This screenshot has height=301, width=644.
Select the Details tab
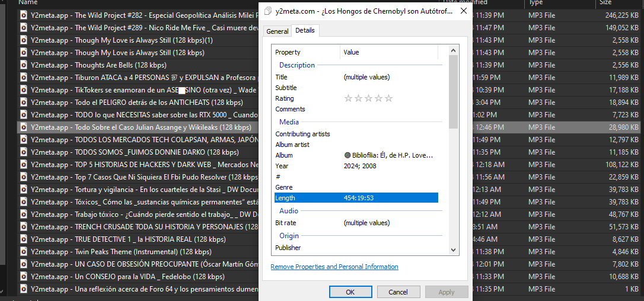click(x=305, y=30)
